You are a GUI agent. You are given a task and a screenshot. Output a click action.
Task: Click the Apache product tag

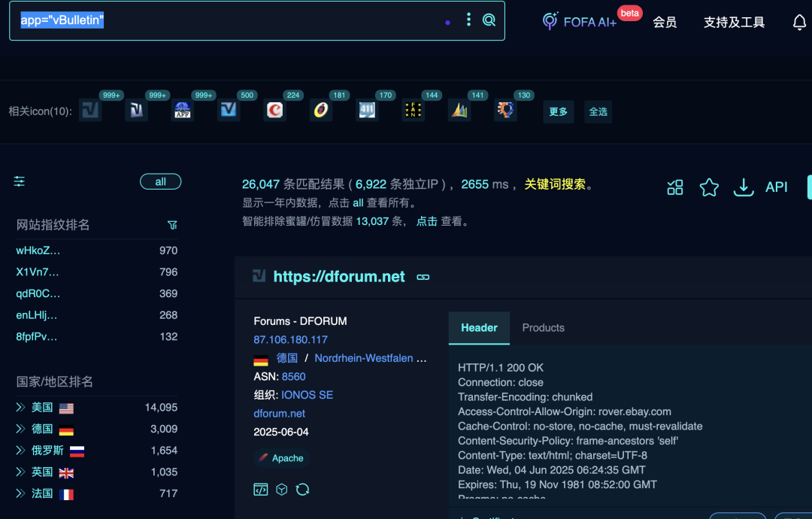click(x=282, y=458)
